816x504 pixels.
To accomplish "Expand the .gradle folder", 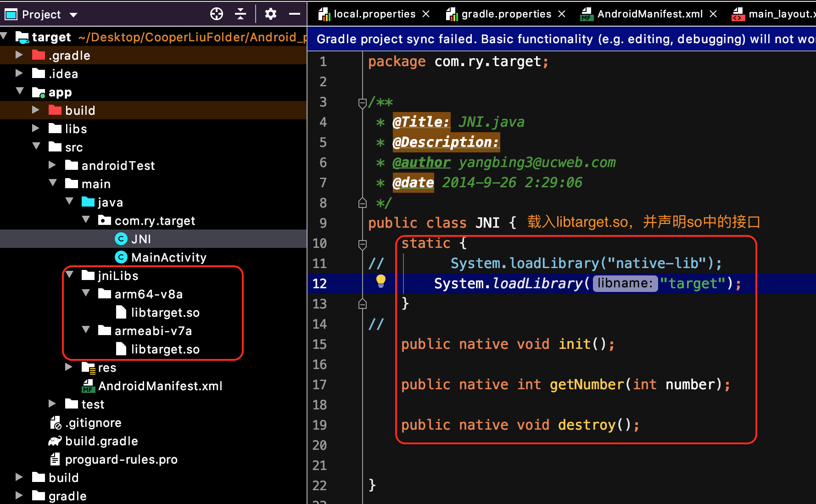I will (x=19, y=55).
